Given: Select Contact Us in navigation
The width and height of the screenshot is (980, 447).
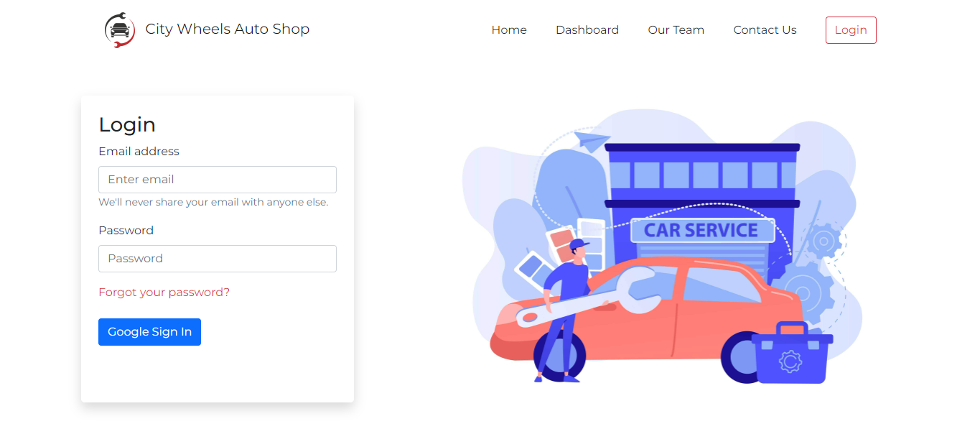Looking at the screenshot, I should point(765,30).
